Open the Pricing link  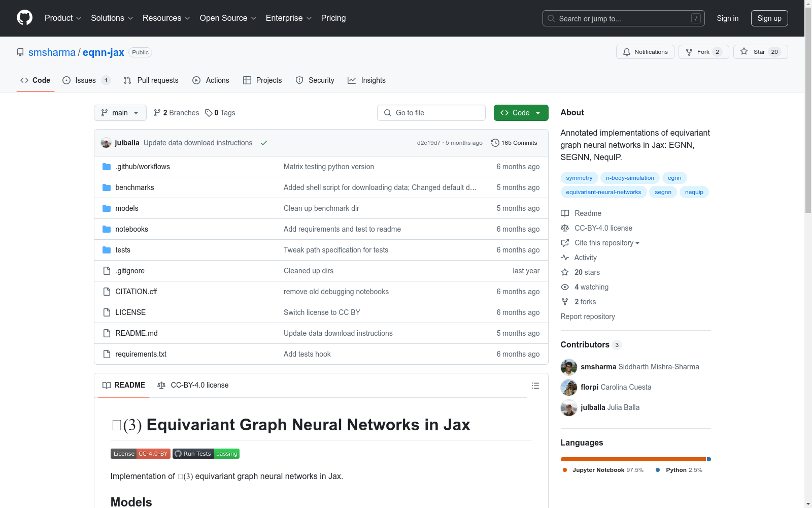(333, 18)
